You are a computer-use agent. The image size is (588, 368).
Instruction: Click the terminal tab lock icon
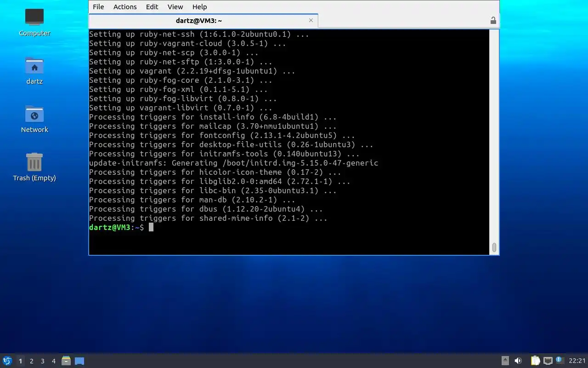493,21
